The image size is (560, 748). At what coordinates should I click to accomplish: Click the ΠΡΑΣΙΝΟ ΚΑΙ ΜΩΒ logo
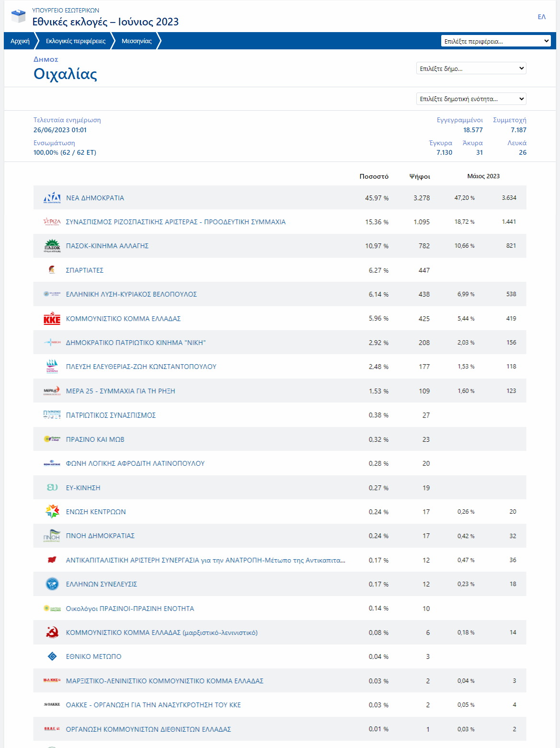(52, 439)
